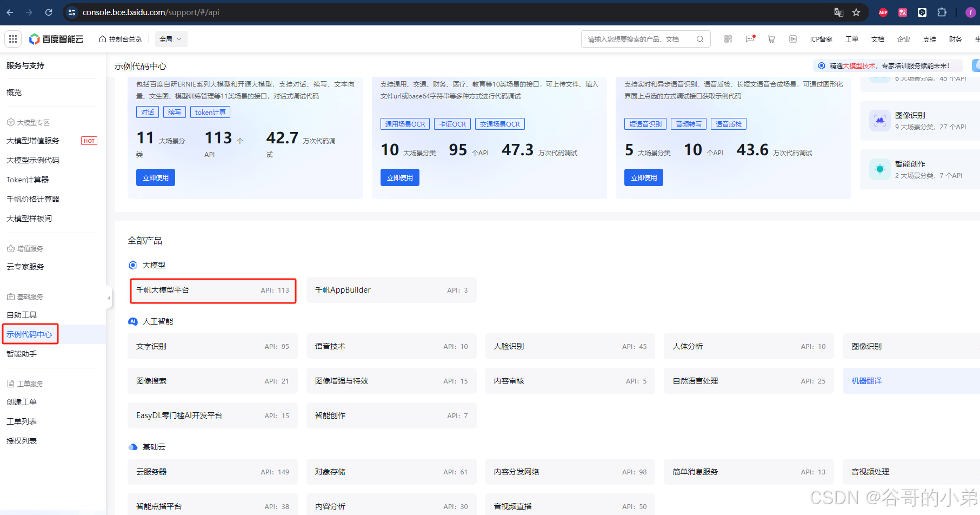Open the QR code icon in the header
The image size is (980, 515).
pyautogui.click(x=728, y=39)
